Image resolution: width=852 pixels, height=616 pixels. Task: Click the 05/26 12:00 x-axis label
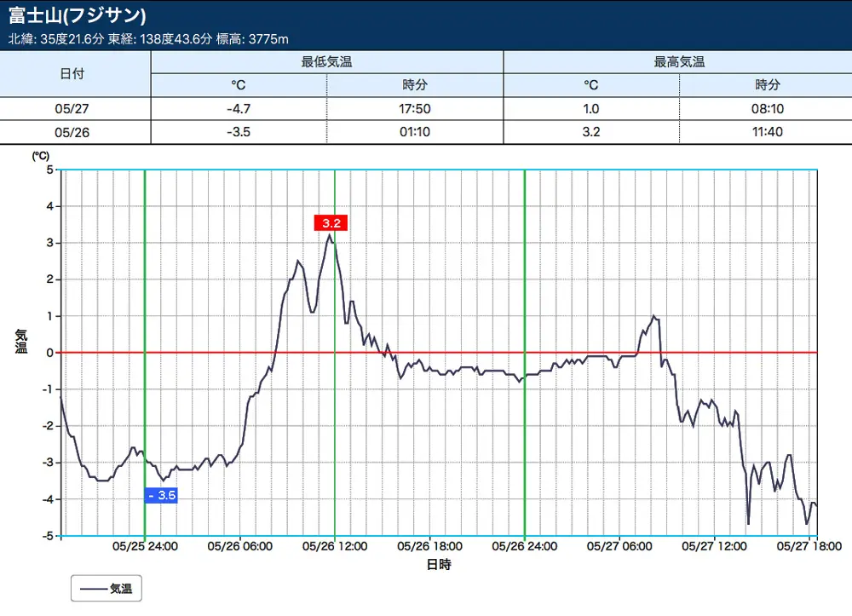[x=335, y=546]
